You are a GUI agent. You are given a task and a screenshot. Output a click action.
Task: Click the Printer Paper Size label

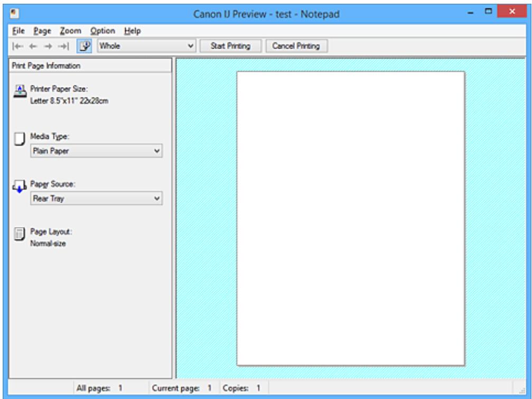(59, 89)
